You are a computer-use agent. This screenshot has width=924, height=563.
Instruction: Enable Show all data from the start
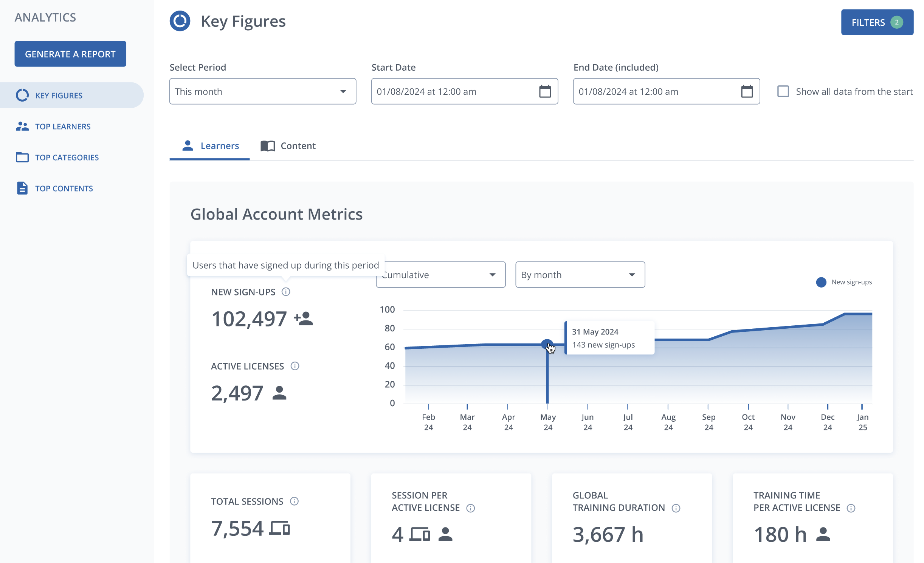click(783, 91)
